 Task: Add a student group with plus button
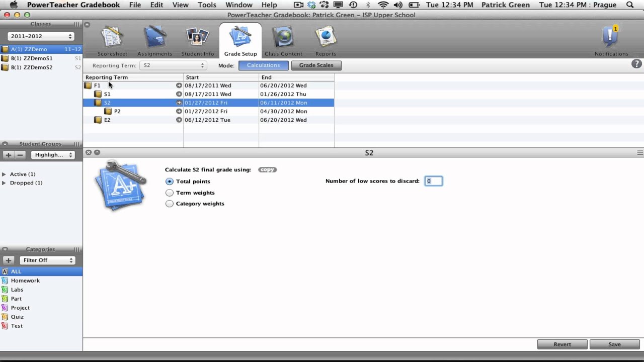pyautogui.click(x=8, y=155)
